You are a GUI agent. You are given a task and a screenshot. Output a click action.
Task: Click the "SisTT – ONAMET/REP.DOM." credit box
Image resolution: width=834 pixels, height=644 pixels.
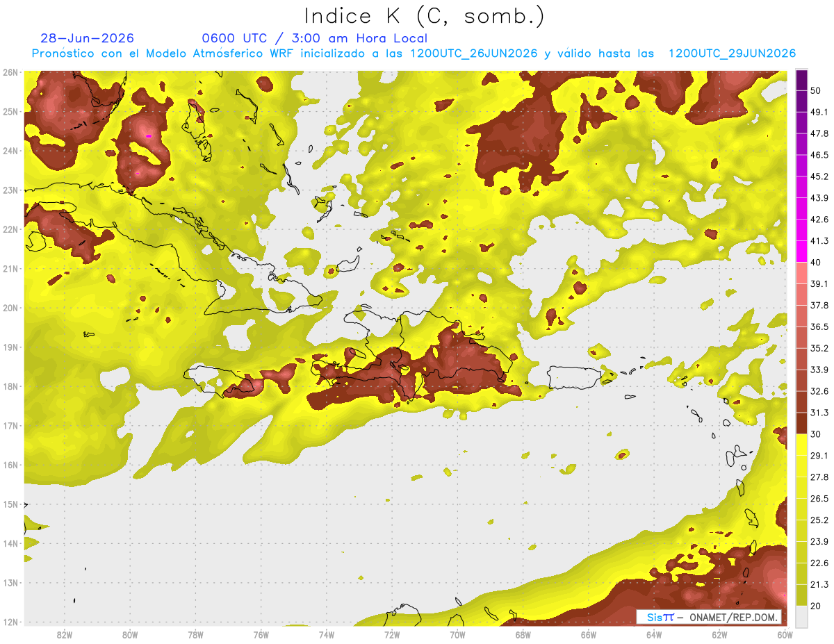[x=709, y=617]
